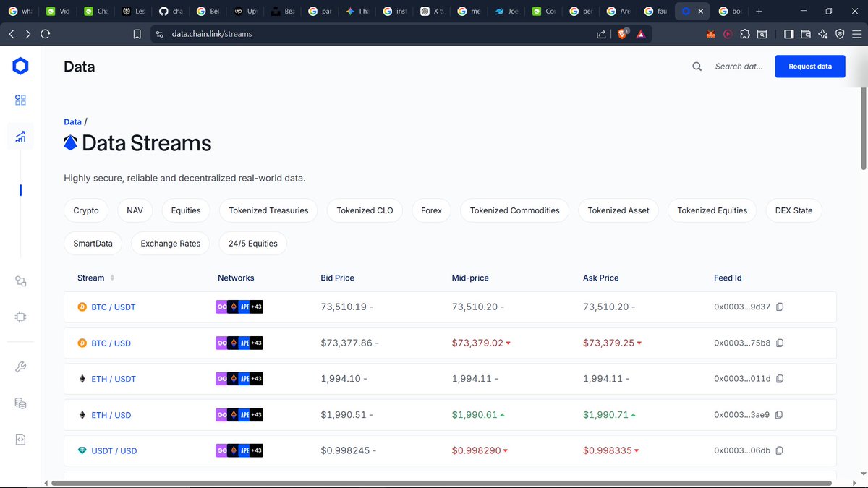Open the dashboard grid icon in the sidebar
The height and width of the screenshot is (488, 868).
20,100
